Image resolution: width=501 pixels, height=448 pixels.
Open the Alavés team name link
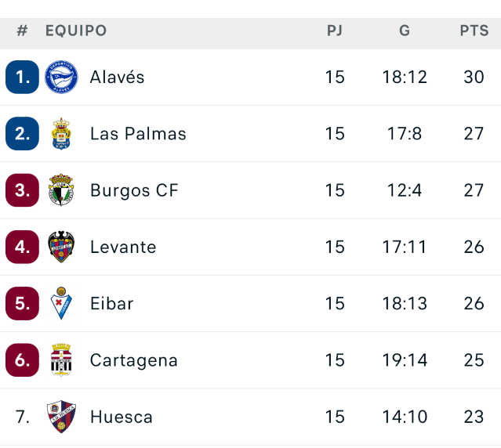click(117, 78)
